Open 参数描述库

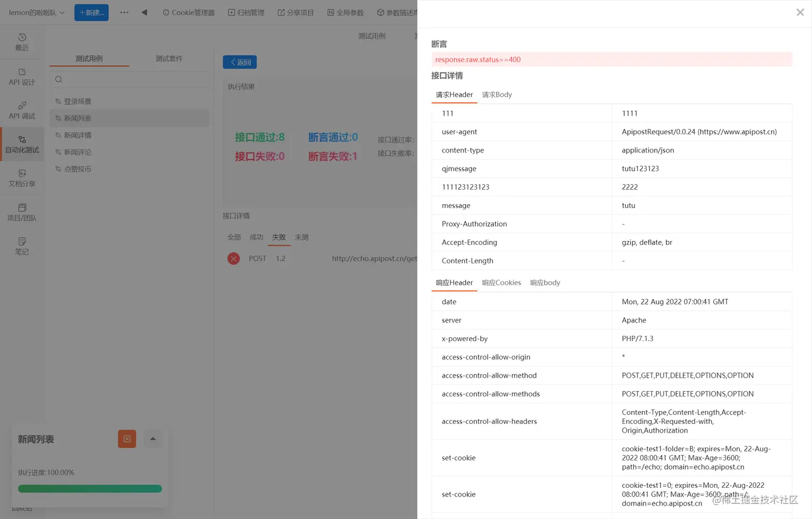(x=397, y=12)
